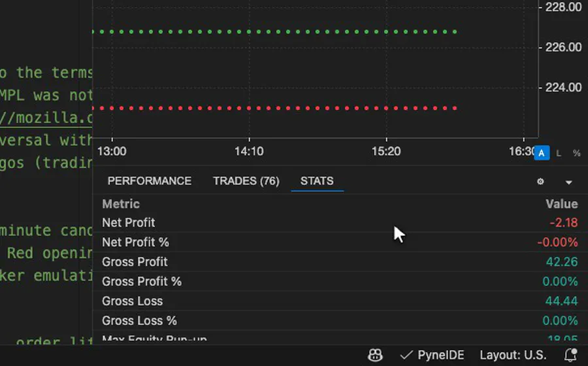Image resolution: width=588 pixels, height=366 pixels.
Task: Select the Gross Profit value 42.26
Action: point(562,261)
